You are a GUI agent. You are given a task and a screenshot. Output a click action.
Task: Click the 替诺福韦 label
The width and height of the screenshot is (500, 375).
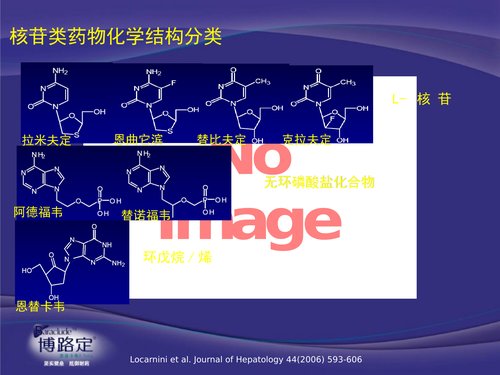[x=146, y=215]
